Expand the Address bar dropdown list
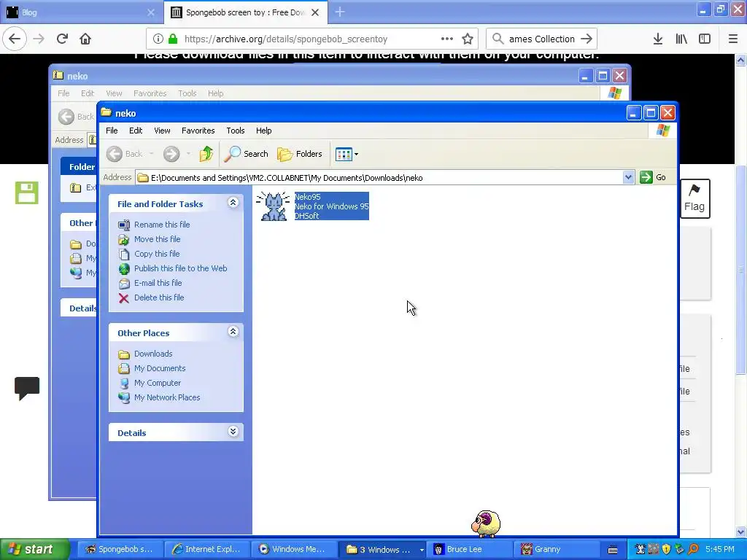 point(628,178)
